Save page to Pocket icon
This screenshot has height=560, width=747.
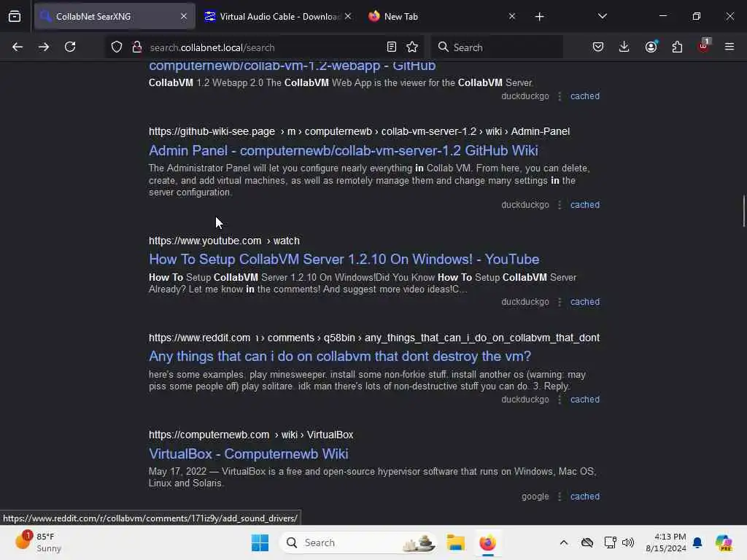pos(598,47)
